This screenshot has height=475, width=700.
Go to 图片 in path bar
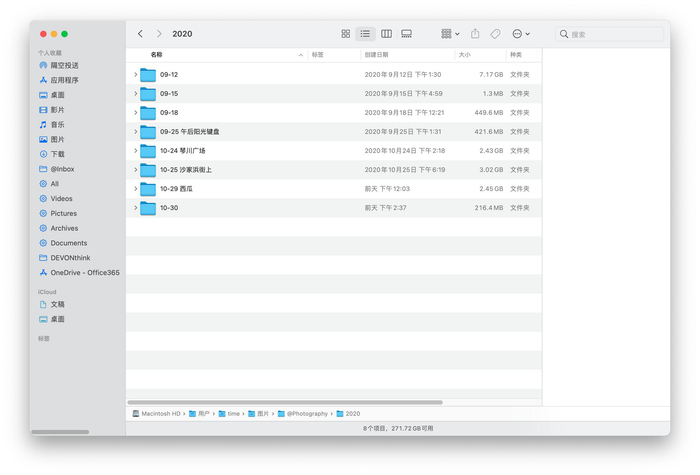click(x=258, y=414)
